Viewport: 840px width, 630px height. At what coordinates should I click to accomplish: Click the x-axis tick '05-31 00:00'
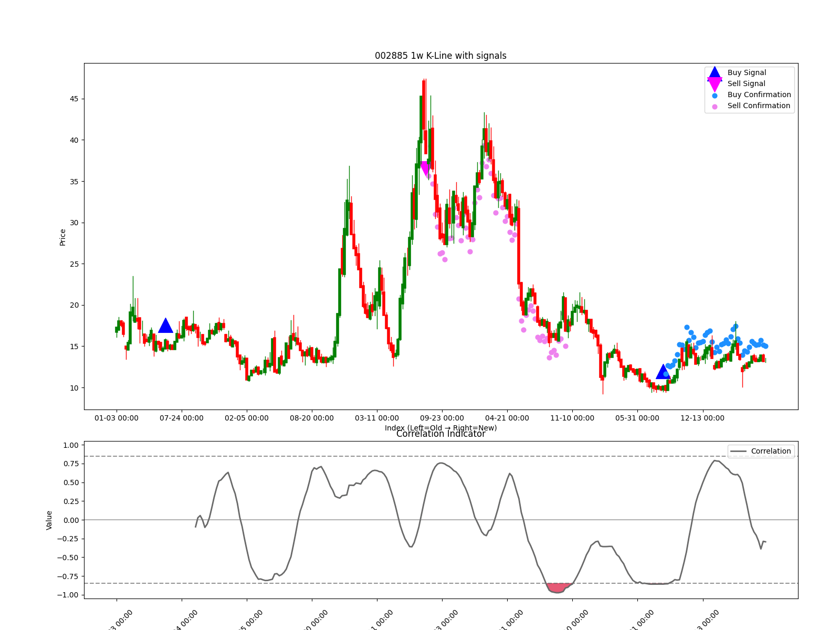tap(637, 418)
